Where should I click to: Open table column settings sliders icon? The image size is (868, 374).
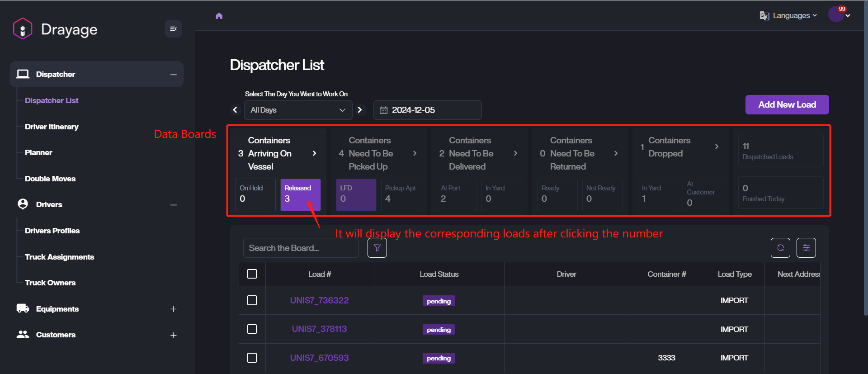[x=806, y=248]
